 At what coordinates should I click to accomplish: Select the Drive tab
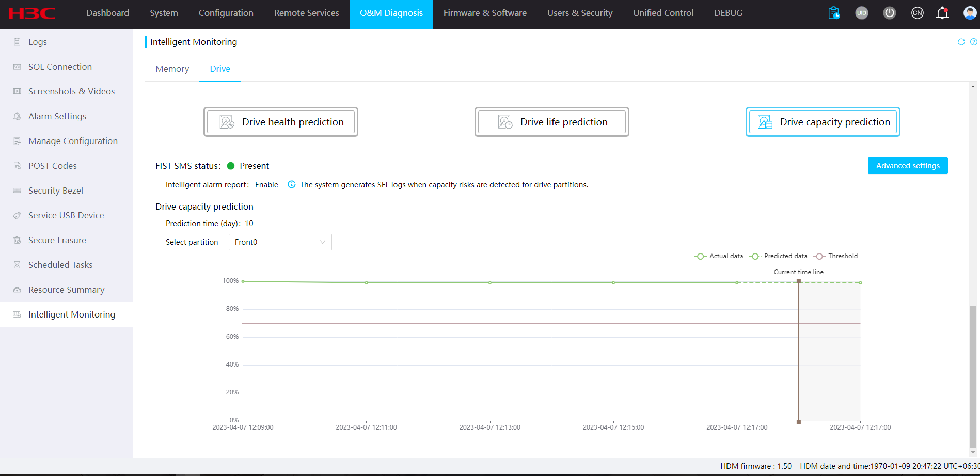[220, 69]
